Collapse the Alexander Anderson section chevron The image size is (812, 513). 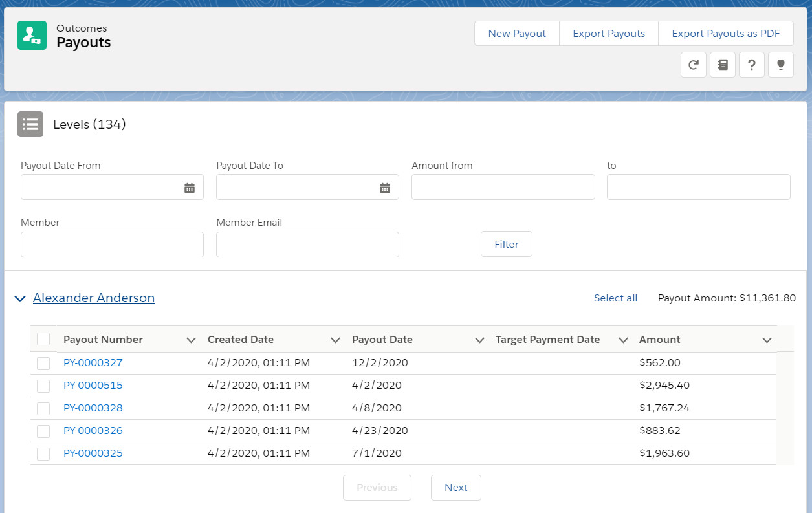click(x=20, y=298)
